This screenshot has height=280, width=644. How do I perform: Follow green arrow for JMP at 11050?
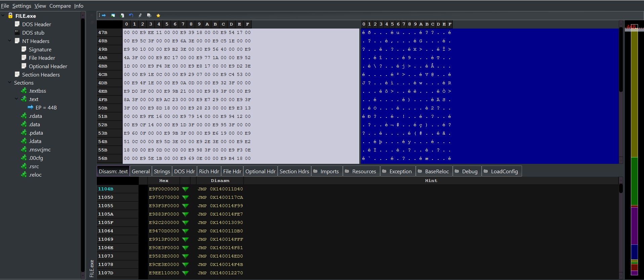coord(185,197)
